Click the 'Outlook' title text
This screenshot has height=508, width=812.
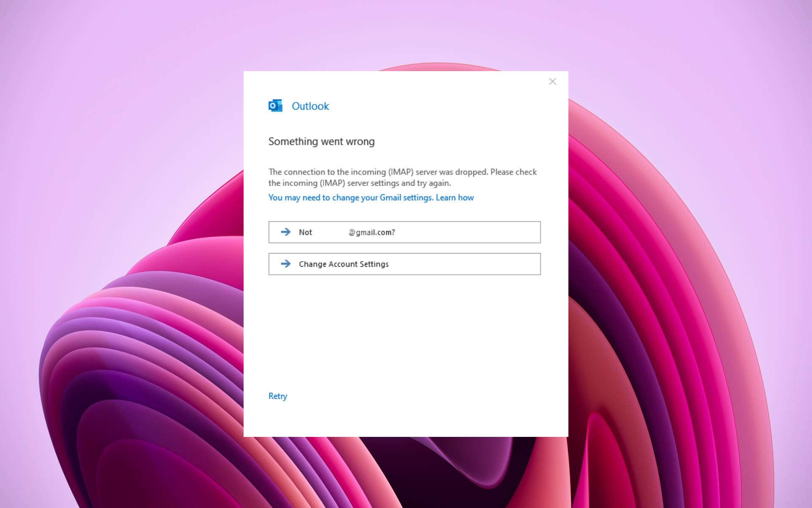(x=310, y=106)
